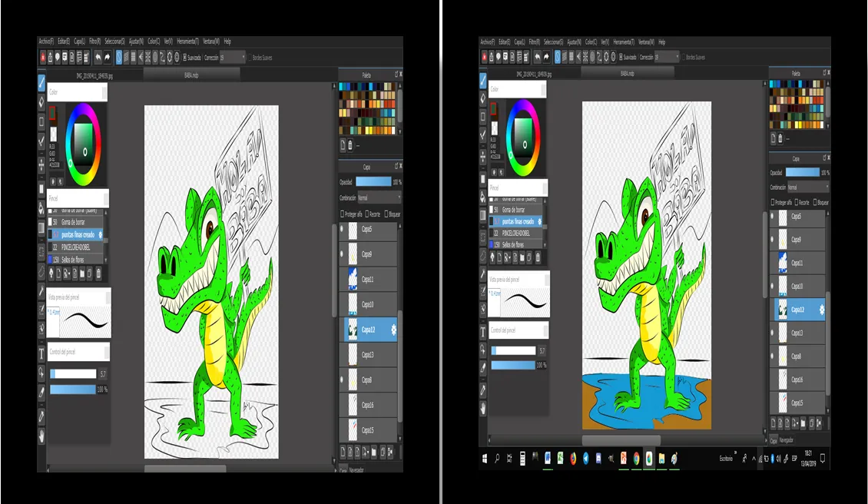
Task: Open Windows Start menu
Action: (x=485, y=459)
